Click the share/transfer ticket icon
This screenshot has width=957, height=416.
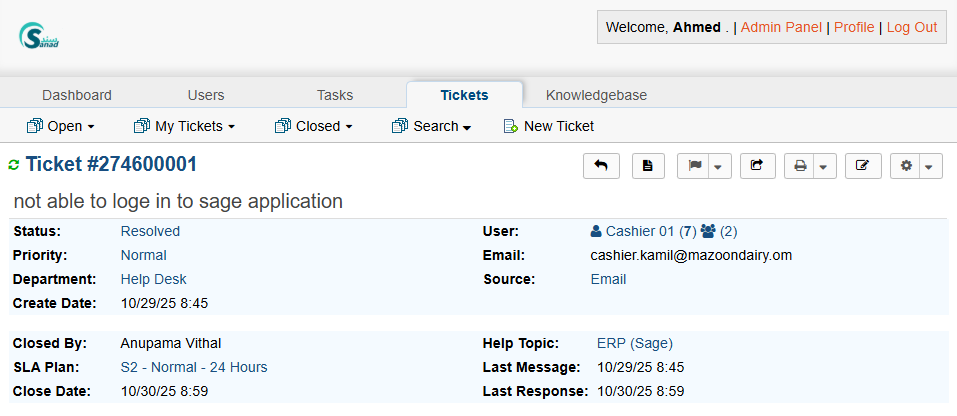(x=757, y=166)
